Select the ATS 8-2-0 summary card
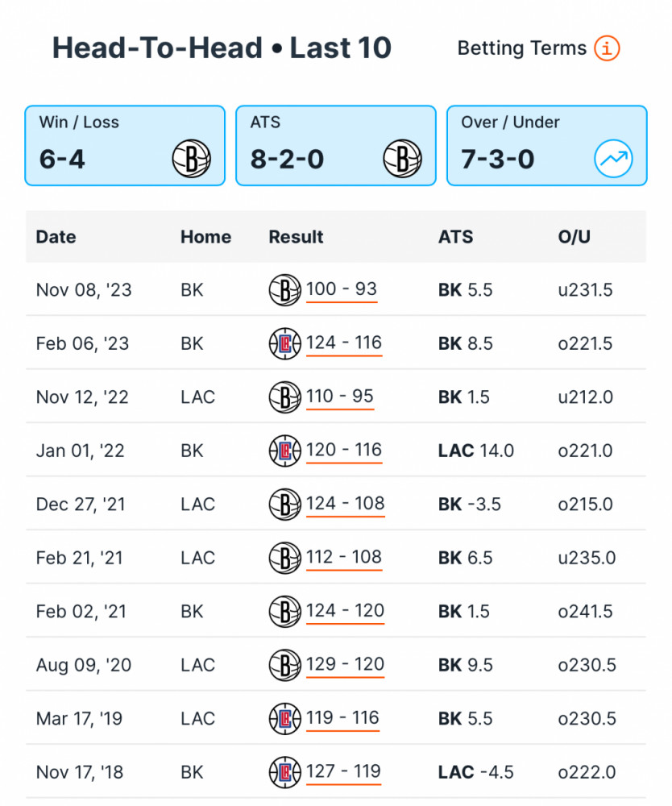Screen dimensions: 672x806 tap(336, 145)
